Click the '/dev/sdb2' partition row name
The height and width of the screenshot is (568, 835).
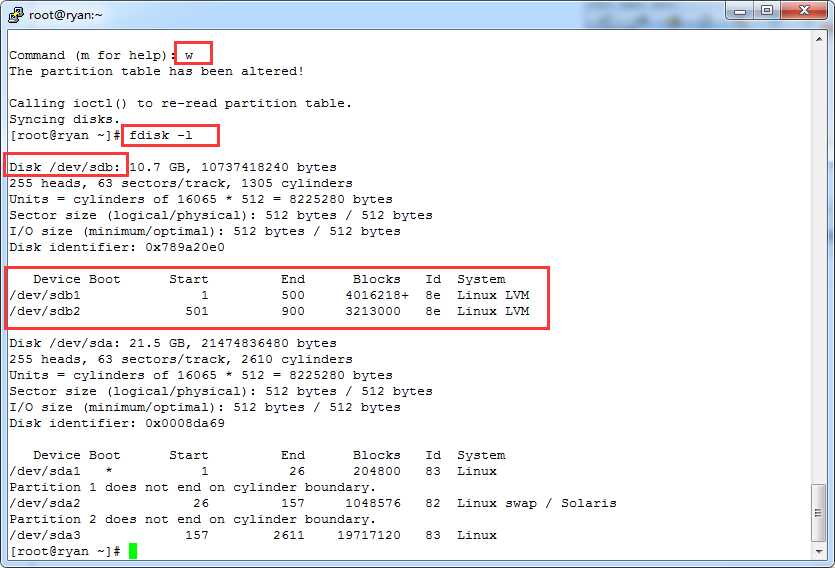(x=45, y=311)
